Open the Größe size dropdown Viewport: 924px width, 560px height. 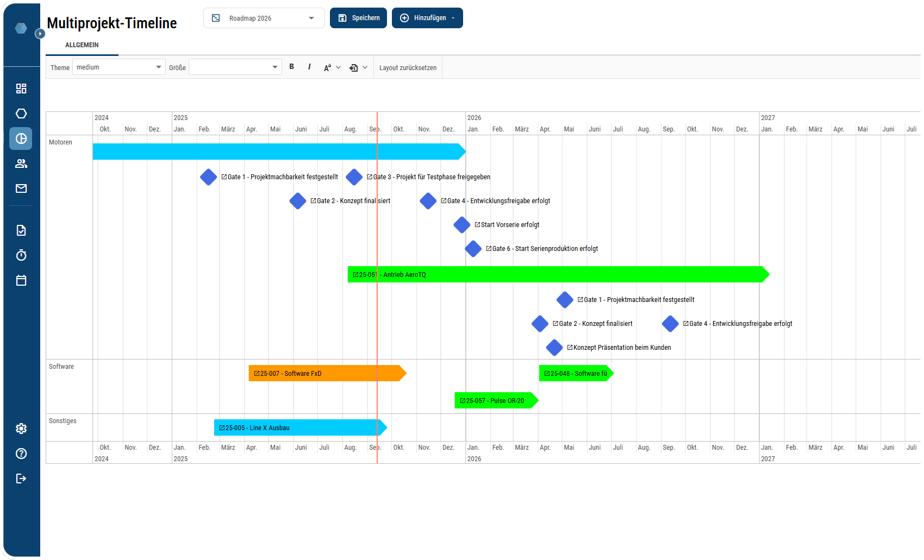click(235, 67)
